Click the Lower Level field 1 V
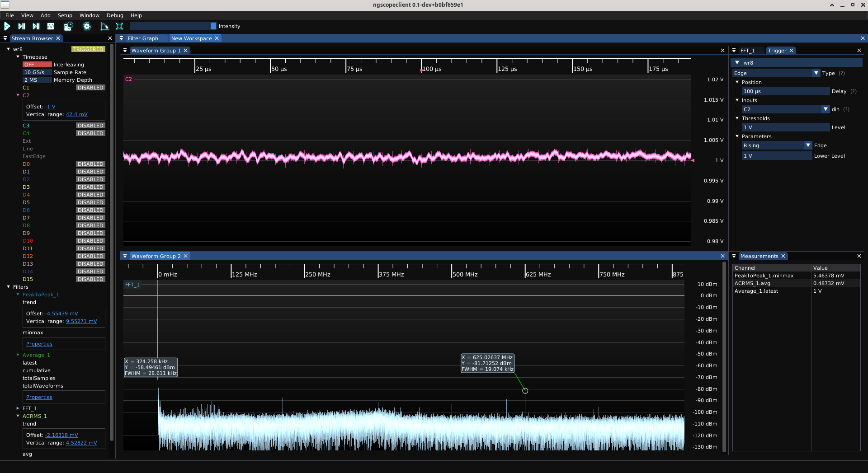Screen dimensions: 868x473 [777, 156]
